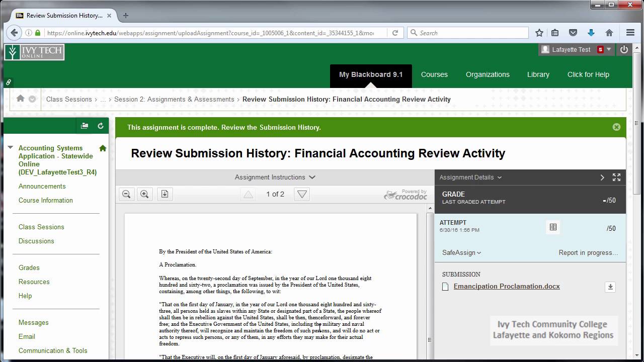This screenshot has height=362, width=644.
Task: Open Resources in course menu
Action: [34, 282]
